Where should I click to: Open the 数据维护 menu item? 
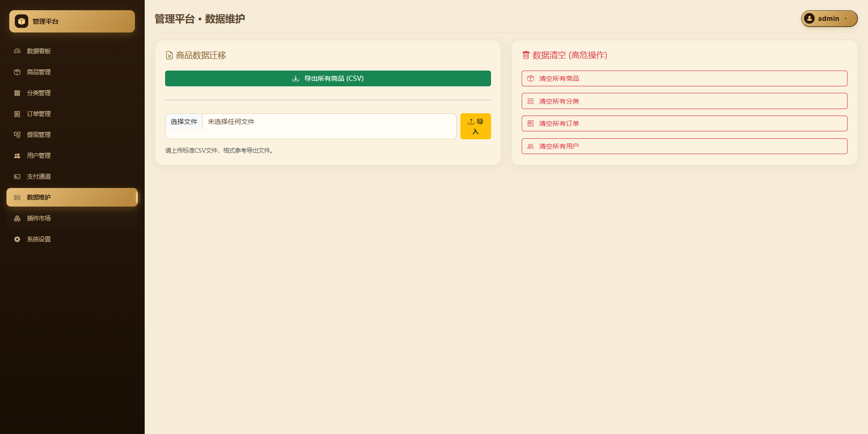(72, 197)
